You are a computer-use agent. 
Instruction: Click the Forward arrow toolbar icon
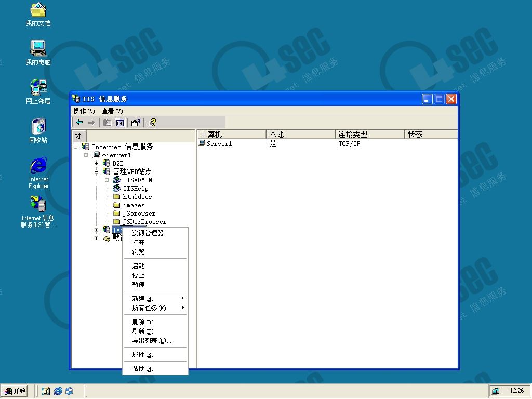pos(91,123)
